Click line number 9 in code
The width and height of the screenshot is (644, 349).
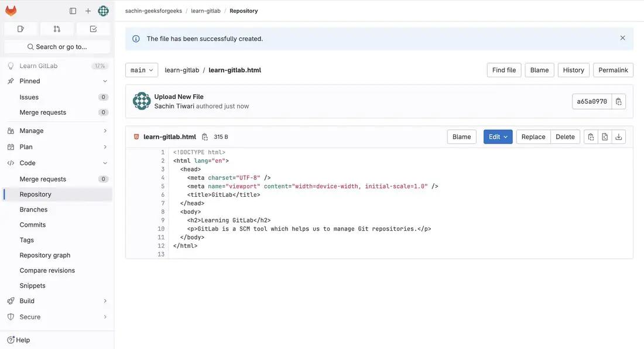click(163, 220)
